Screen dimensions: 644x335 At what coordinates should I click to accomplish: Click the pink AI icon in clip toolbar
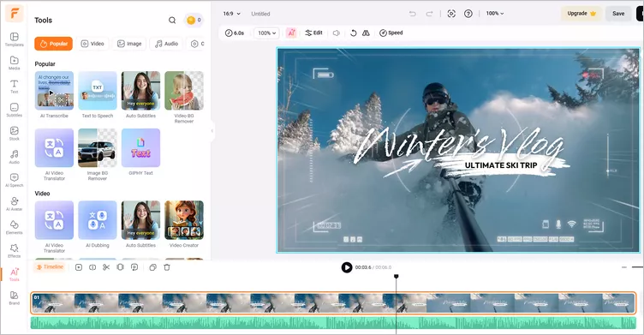pos(291,33)
